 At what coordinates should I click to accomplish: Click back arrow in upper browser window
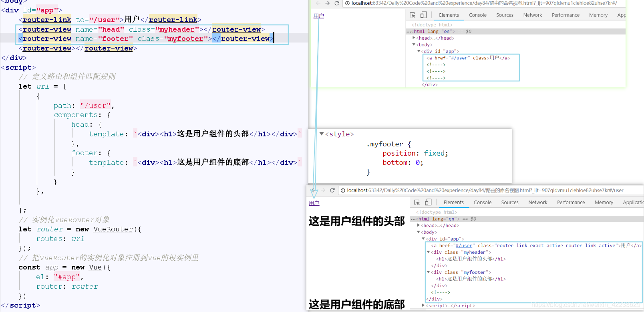click(318, 3)
